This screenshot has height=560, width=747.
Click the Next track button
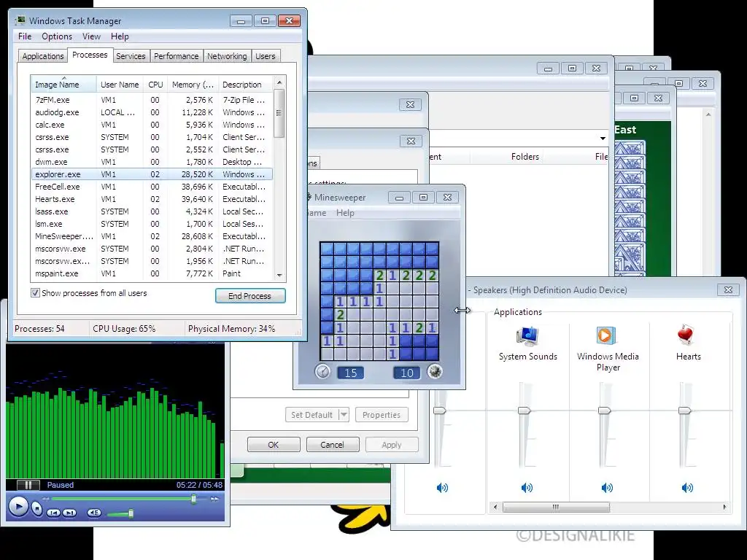click(69, 513)
